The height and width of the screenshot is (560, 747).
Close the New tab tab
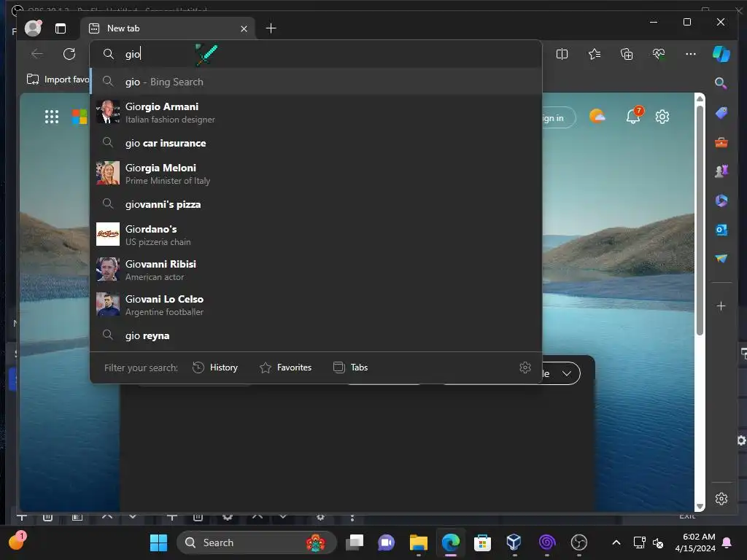pos(244,28)
